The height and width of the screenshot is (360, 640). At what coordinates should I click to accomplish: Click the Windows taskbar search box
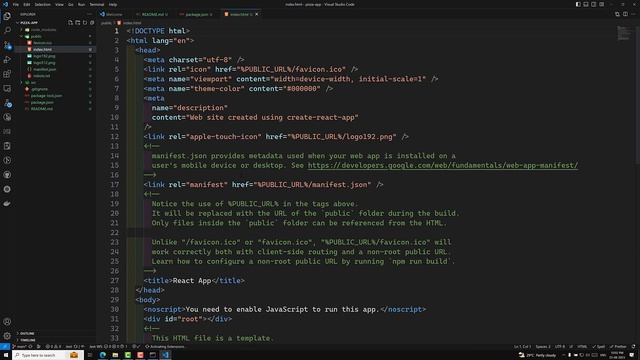coord(48,355)
